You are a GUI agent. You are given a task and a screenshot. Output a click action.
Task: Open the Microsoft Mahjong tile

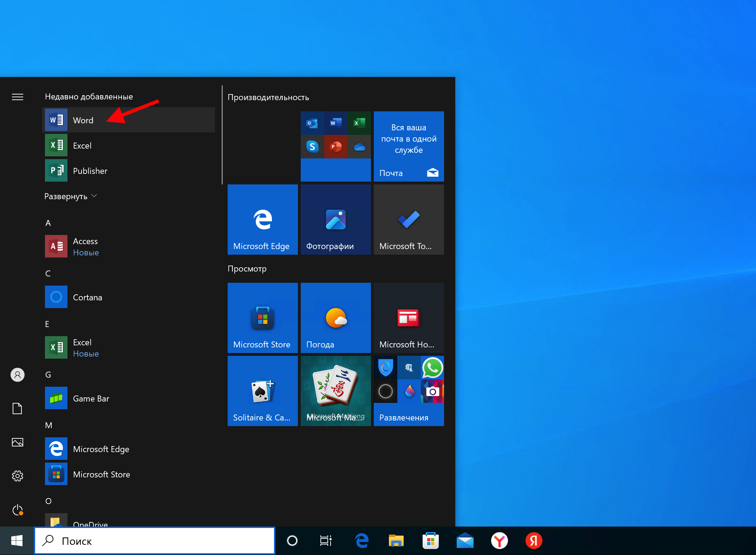[336, 391]
